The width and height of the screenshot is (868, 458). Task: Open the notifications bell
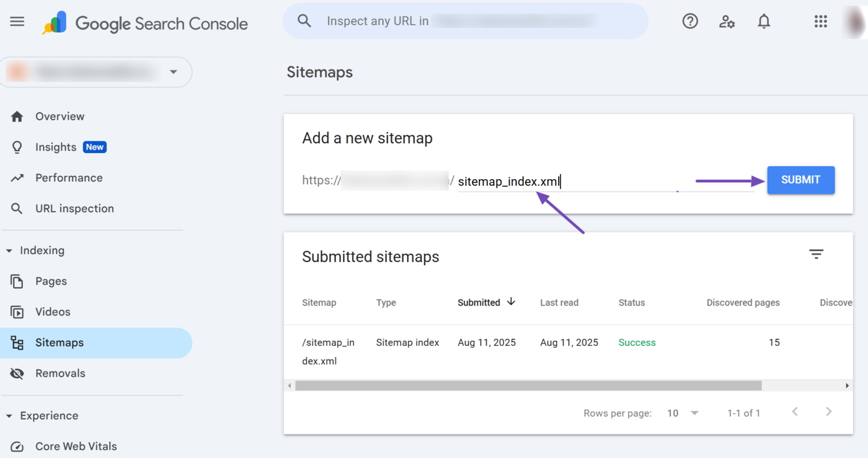(x=764, y=22)
